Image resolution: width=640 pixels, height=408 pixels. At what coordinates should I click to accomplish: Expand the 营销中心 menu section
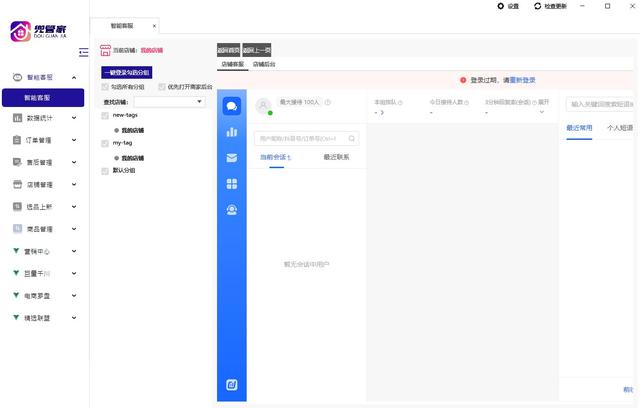click(74, 251)
